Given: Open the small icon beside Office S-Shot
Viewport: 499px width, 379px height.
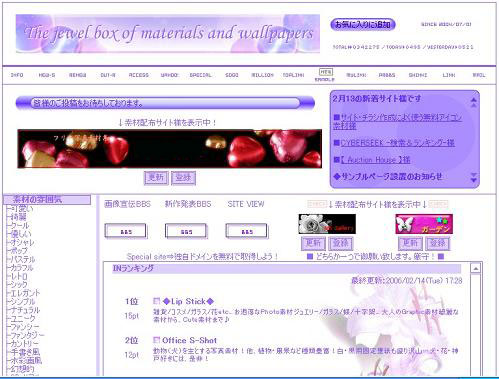Looking at the screenshot, I should (x=156, y=340).
